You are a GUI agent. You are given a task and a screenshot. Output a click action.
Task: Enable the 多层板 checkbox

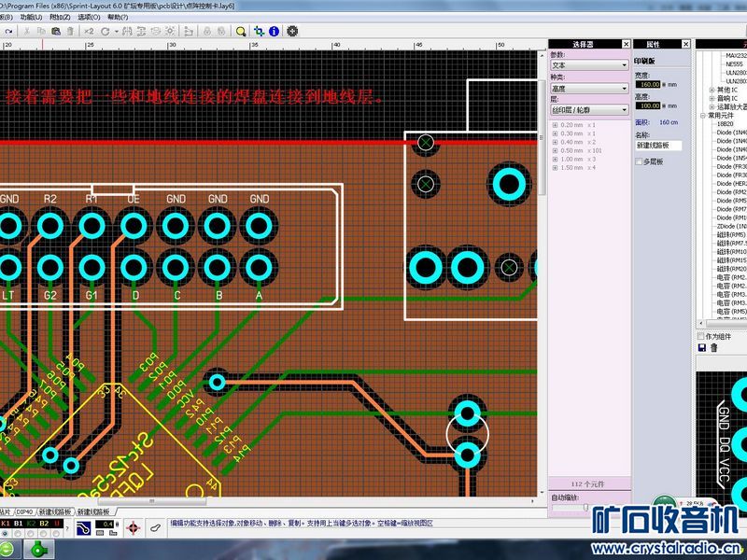pos(640,161)
